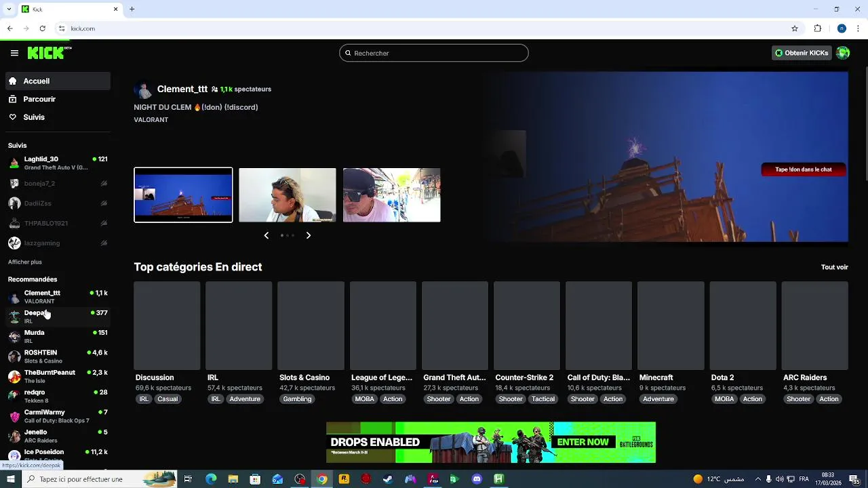Image resolution: width=868 pixels, height=488 pixels.
Task: Open new browser tab plus button
Action: pos(132,9)
